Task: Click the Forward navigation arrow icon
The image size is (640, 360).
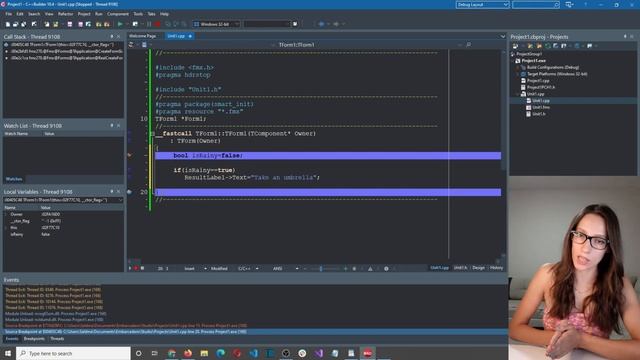Action: pos(336,24)
